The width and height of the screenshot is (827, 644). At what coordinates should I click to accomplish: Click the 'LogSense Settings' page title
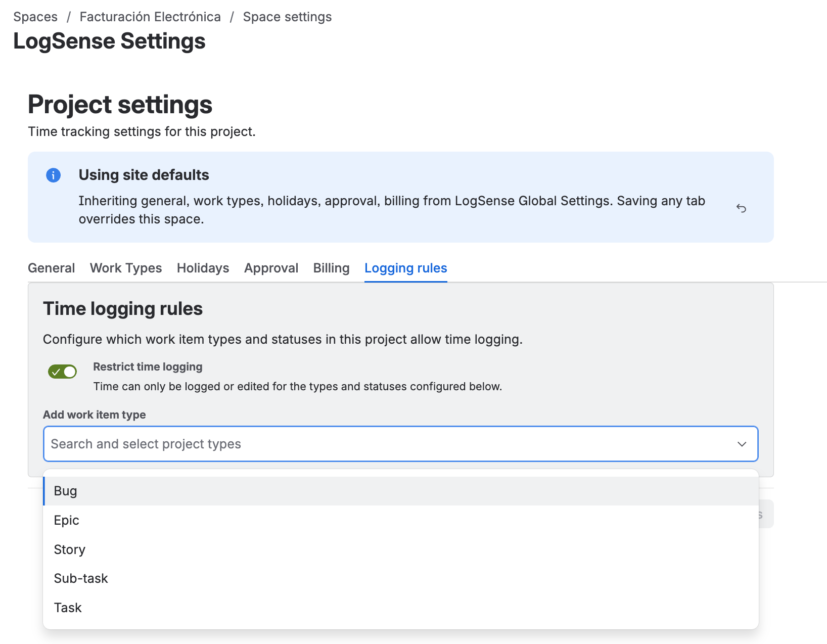click(x=109, y=41)
